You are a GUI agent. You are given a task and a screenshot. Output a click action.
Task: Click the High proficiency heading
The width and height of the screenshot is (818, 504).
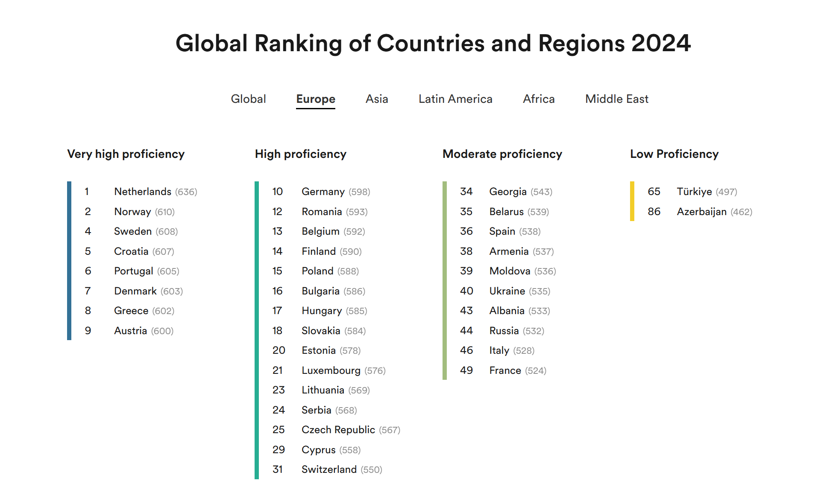tap(300, 154)
